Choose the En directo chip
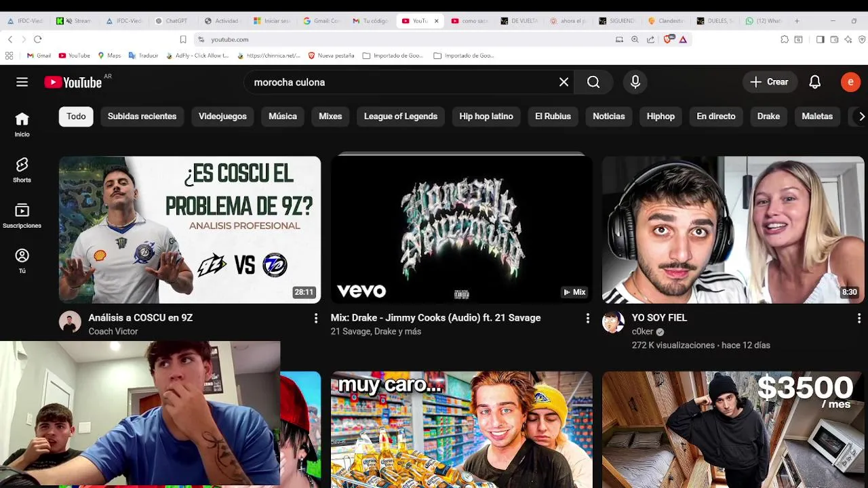The image size is (868, 488). coord(716,117)
